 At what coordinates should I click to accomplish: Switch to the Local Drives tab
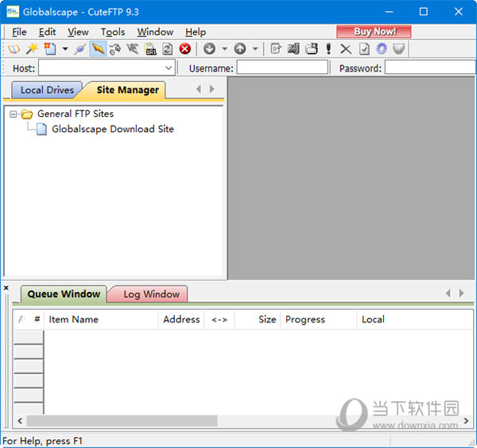tap(47, 90)
